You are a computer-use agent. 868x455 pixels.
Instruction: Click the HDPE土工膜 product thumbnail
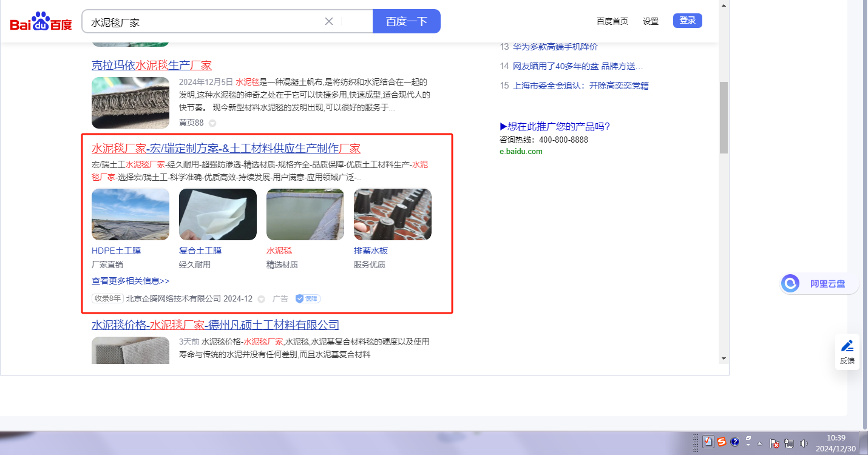click(x=131, y=214)
